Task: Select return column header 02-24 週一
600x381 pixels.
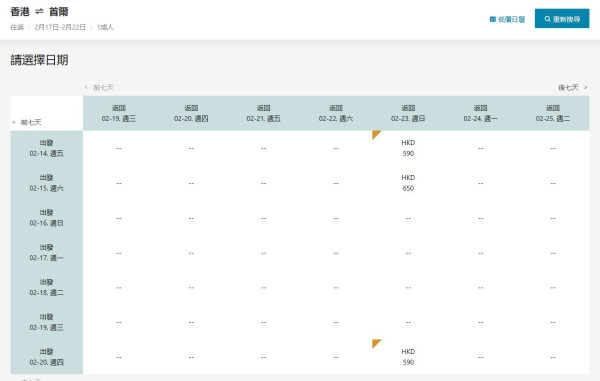Action: click(481, 113)
